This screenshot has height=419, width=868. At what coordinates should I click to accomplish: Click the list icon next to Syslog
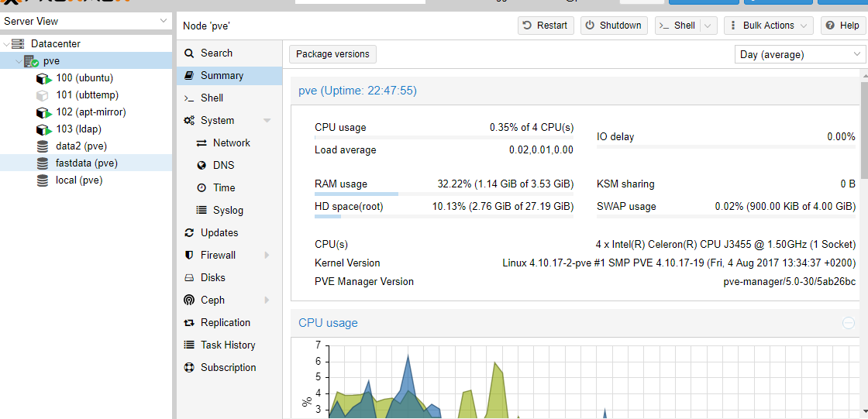click(x=201, y=211)
